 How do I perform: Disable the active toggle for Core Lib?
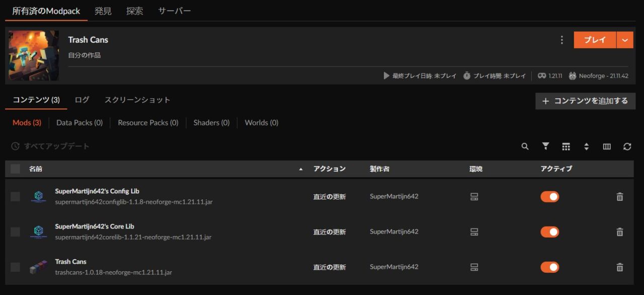point(550,232)
